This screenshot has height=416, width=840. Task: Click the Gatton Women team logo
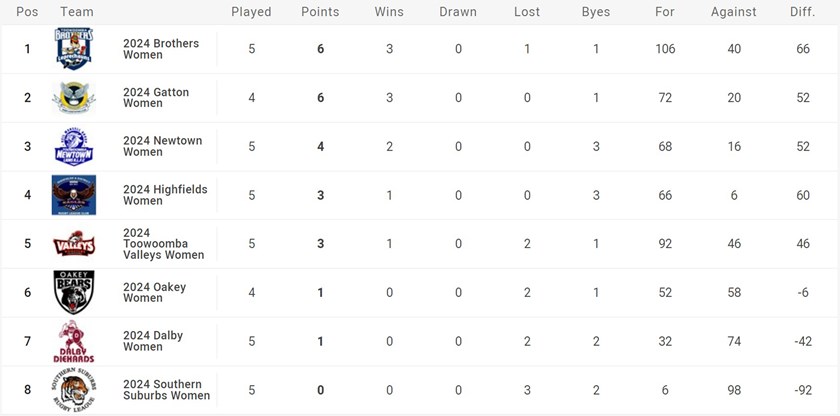[x=73, y=98]
